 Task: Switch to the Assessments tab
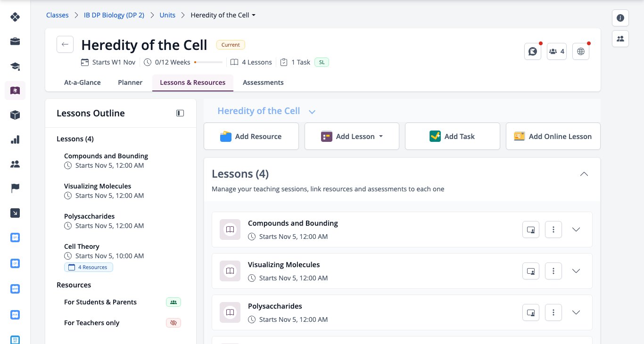(263, 82)
